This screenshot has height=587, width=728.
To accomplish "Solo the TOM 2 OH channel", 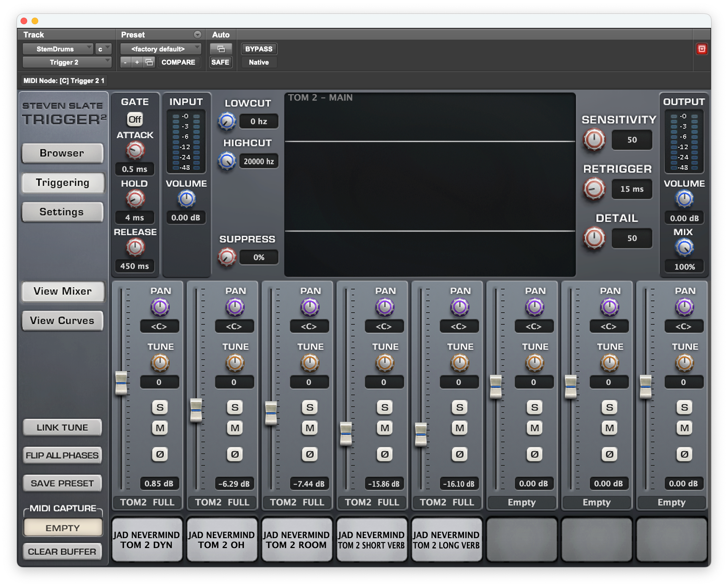I will (x=235, y=407).
